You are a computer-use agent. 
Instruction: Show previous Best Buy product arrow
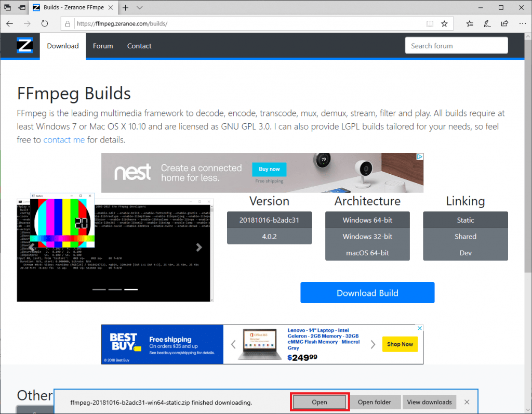pos(233,344)
